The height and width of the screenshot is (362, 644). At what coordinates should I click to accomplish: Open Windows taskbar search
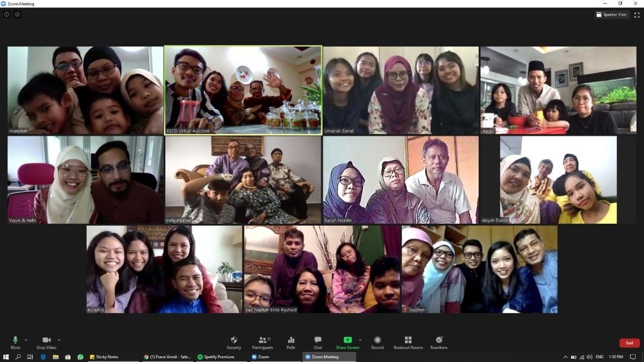point(18,357)
